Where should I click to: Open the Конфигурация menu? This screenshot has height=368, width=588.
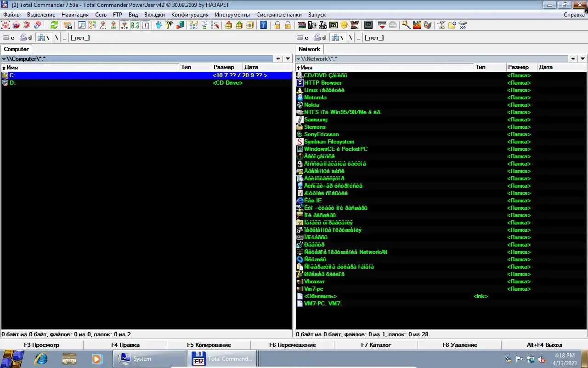[190, 15]
